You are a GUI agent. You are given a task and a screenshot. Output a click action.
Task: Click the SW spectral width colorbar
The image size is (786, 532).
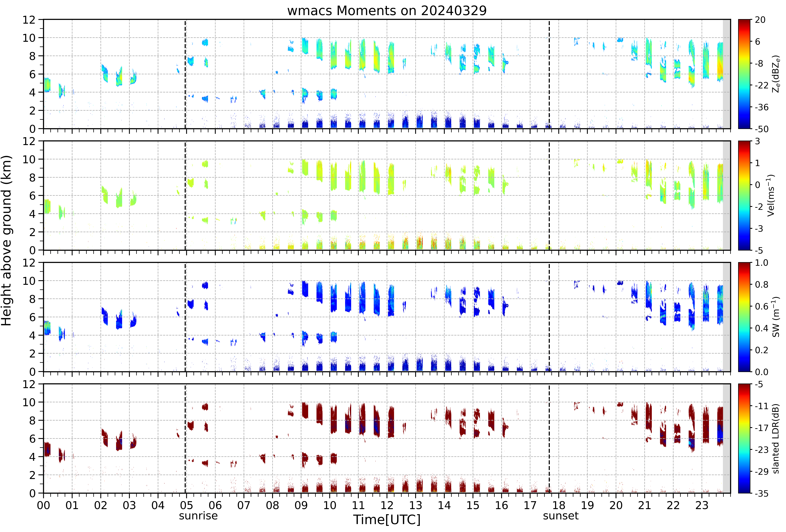point(744,317)
